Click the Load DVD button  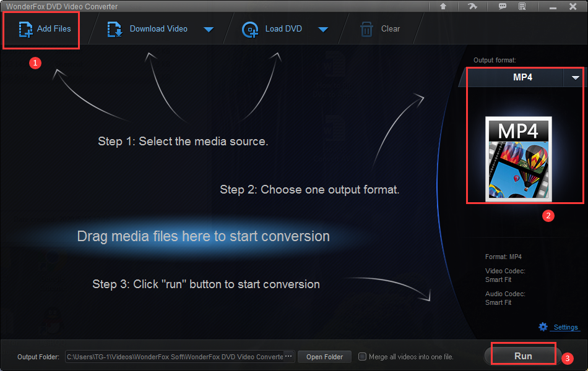pos(272,29)
